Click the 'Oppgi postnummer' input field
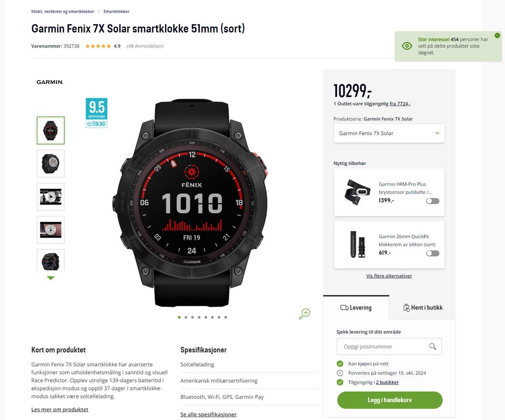Screen dimensions: 505x420 point(389,346)
